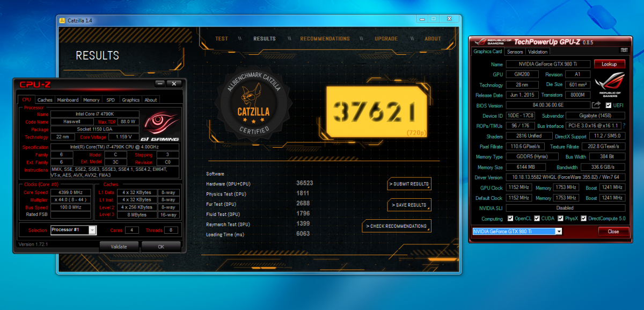Open the ABOUT section in Catzilla
Screen dimensions: 644x310
(x=433, y=39)
